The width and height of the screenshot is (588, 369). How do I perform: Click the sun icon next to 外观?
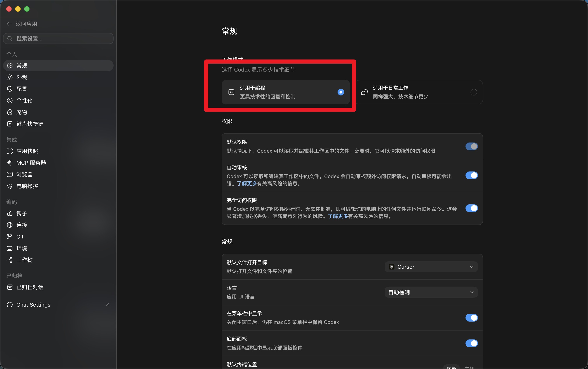(x=10, y=77)
